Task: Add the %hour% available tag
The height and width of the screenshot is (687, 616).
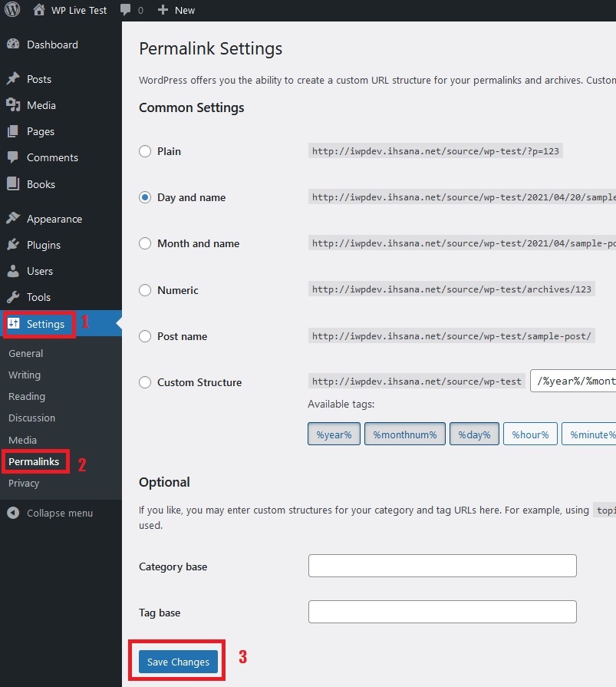Action: [x=530, y=434]
